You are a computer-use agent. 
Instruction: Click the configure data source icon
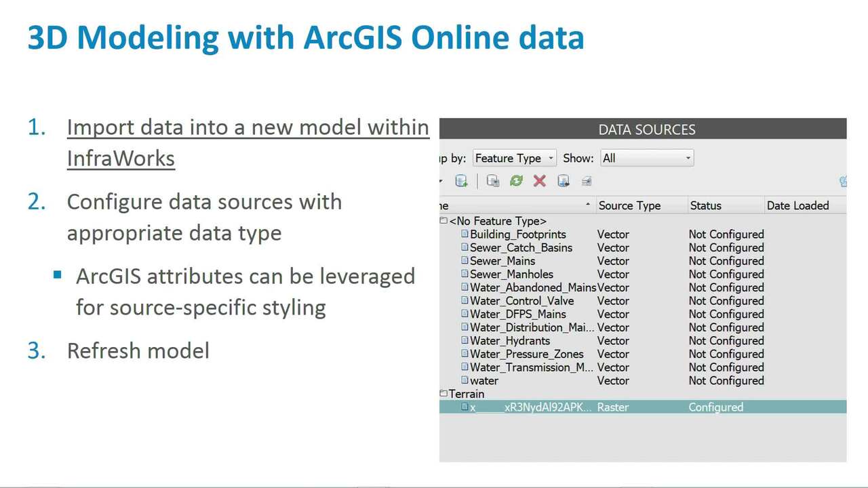click(493, 181)
